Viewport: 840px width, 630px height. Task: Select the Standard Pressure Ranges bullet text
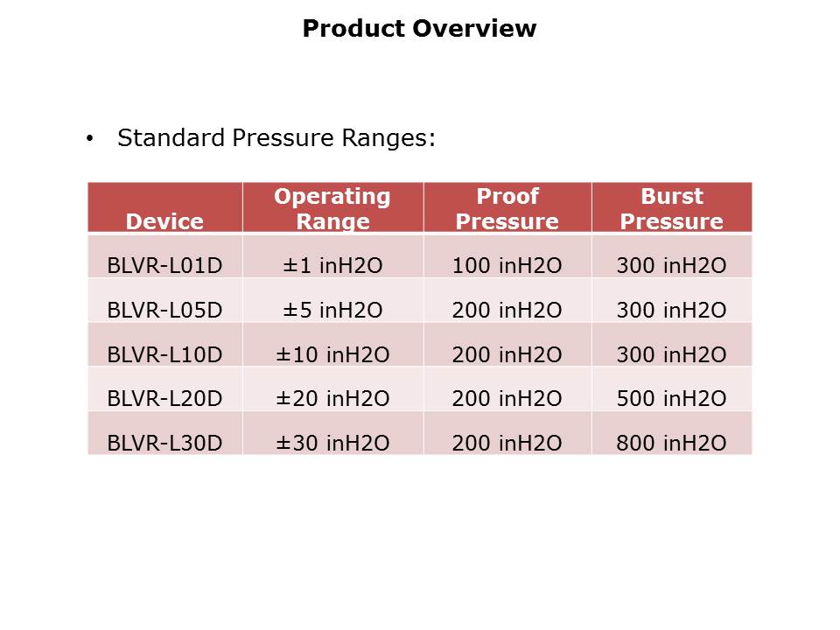(276, 138)
